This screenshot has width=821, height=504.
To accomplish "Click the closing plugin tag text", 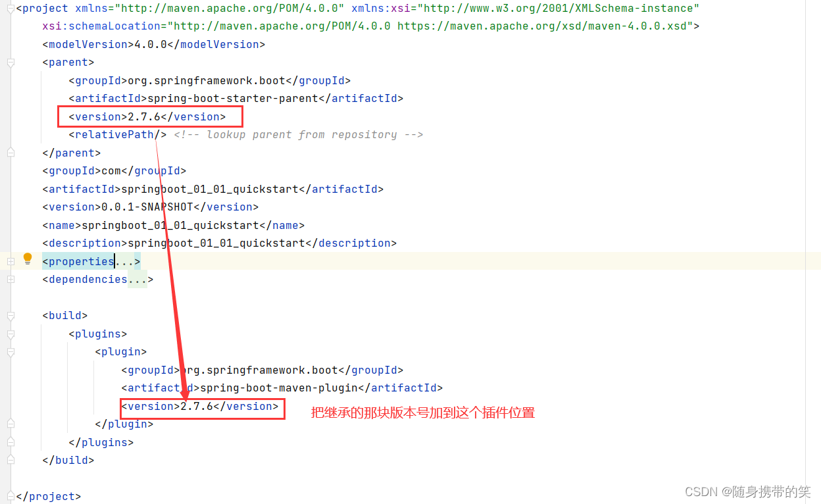I will pyautogui.click(x=124, y=424).
